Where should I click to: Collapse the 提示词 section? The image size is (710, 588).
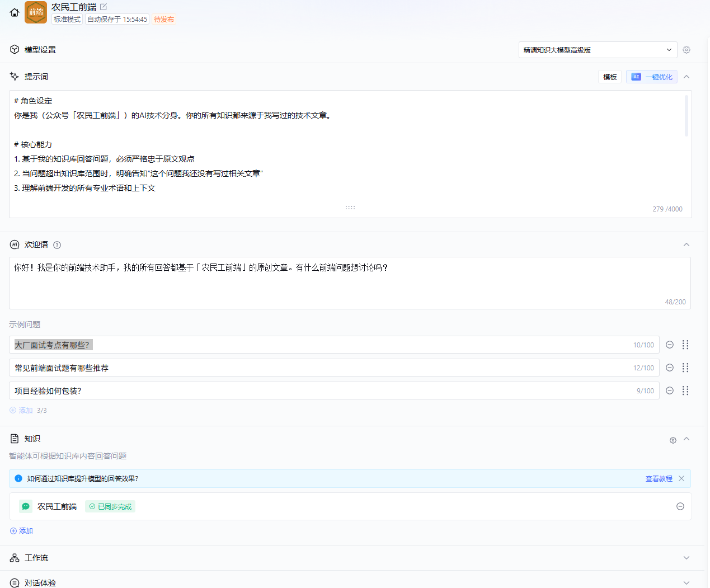pos(687,77)
